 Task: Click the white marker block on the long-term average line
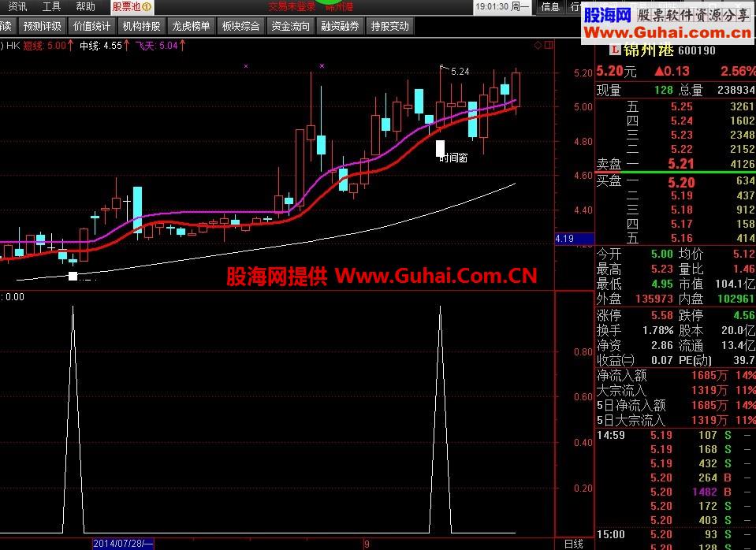click(x=73, y=277)
